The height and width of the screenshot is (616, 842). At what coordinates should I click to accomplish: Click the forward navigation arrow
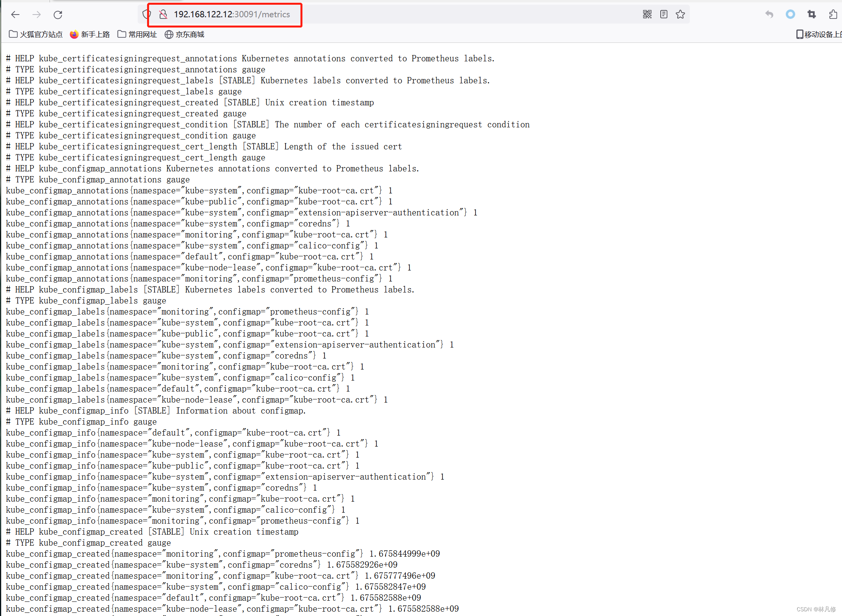click(37, 15)
